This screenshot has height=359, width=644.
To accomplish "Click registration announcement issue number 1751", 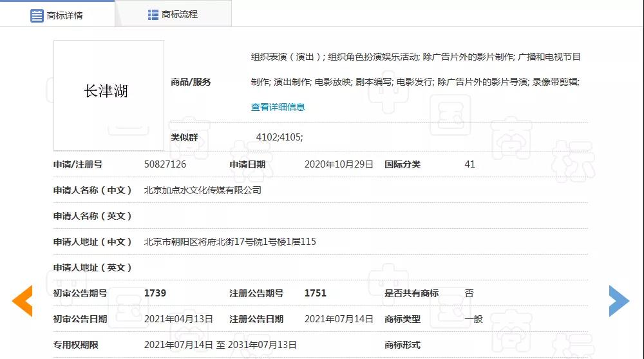I will point(316,293).
